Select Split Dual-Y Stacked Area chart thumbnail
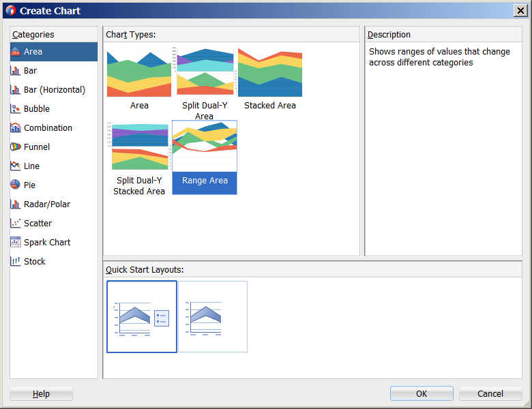 click(139, 147)
